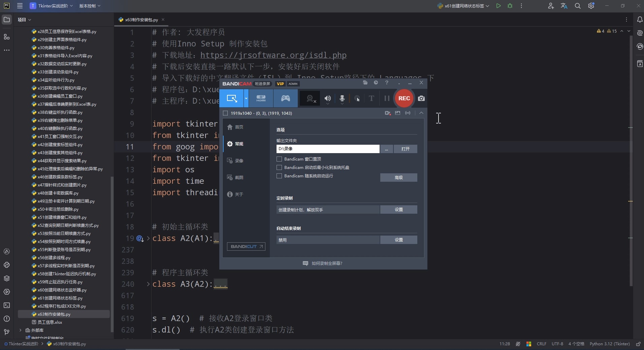Open Bandicam help question mark
Screen dimensions: 644x350
(x=387, y=83)
